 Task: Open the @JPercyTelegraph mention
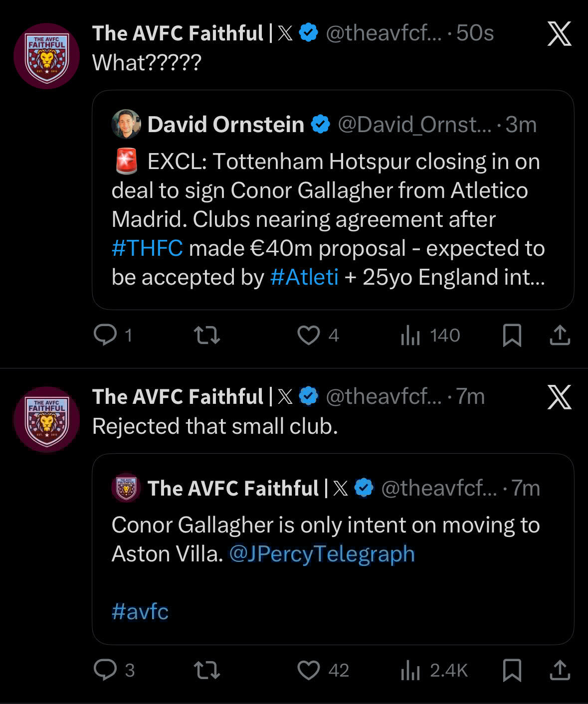pos(322,554)
